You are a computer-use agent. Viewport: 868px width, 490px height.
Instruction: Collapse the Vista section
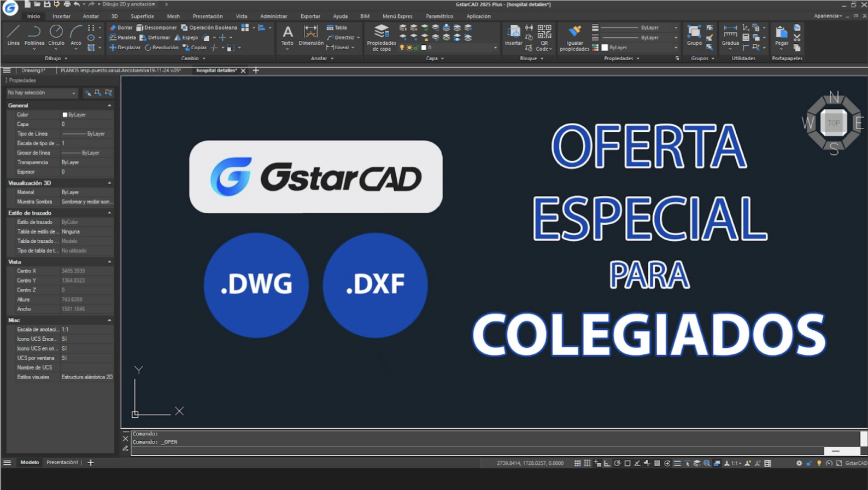pyautogui.click(x=109, y=262)
